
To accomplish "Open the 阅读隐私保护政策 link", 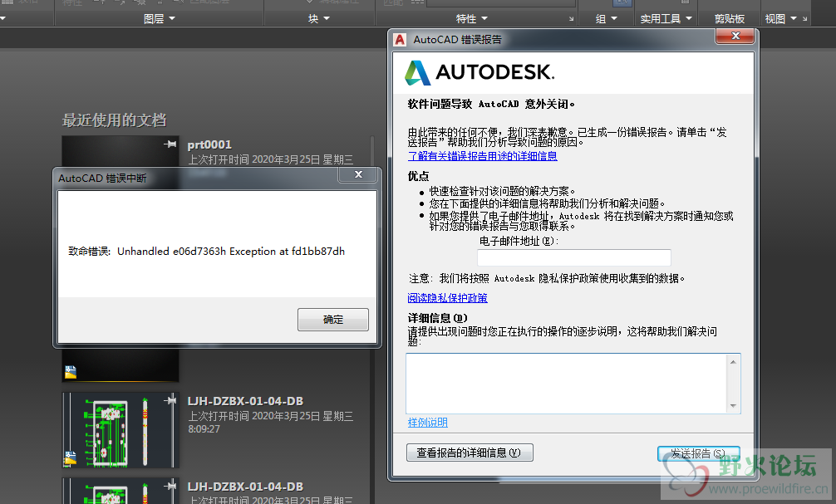I will 447,298.
